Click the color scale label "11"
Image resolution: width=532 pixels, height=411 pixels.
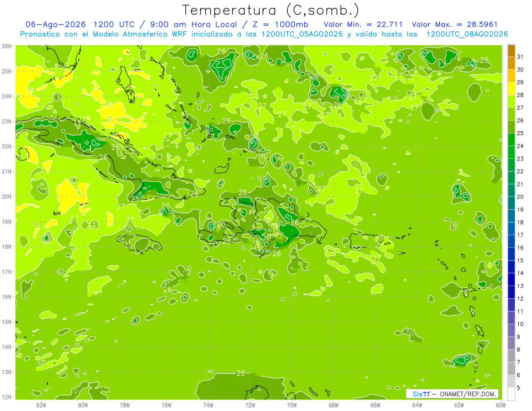pos(520,311)
